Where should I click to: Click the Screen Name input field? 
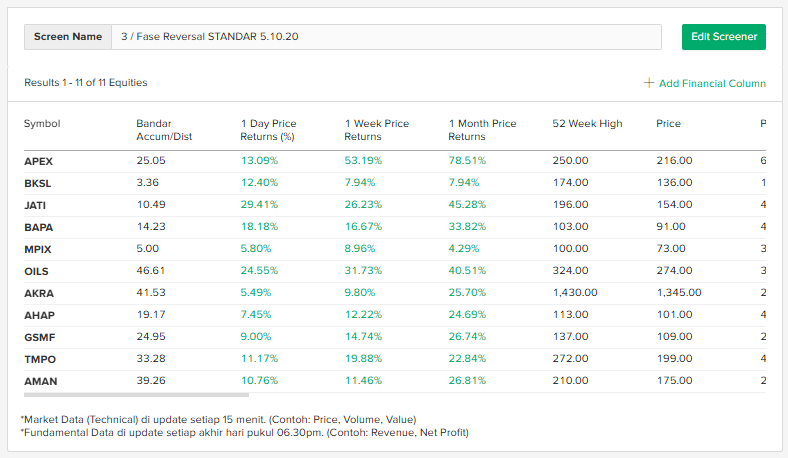coord(386,37)
